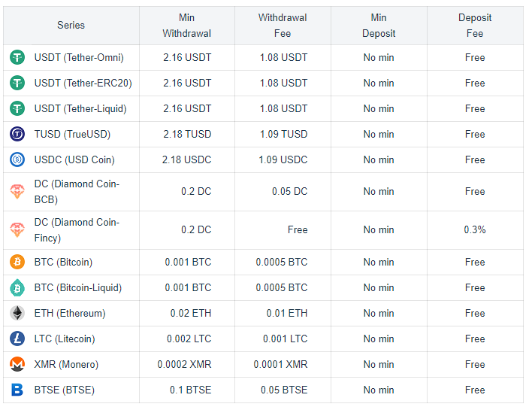
Task: Select the Deposit Fee column header
Action: tap(475, 26)
